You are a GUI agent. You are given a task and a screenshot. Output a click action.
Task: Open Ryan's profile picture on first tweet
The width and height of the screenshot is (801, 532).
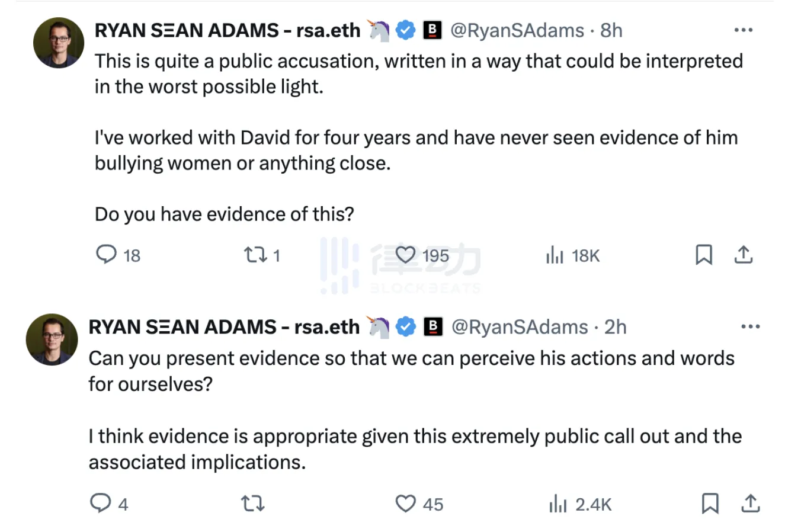tap(59, 43)
